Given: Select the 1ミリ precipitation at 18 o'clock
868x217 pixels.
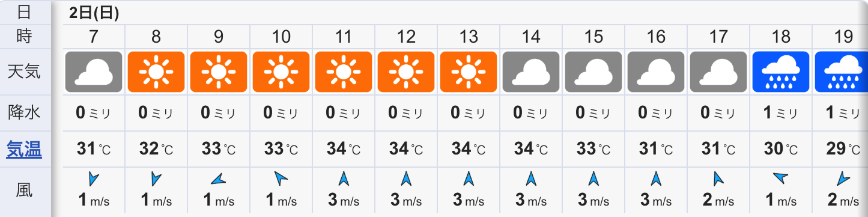Looking at the screenshot, I should (781, 112).
